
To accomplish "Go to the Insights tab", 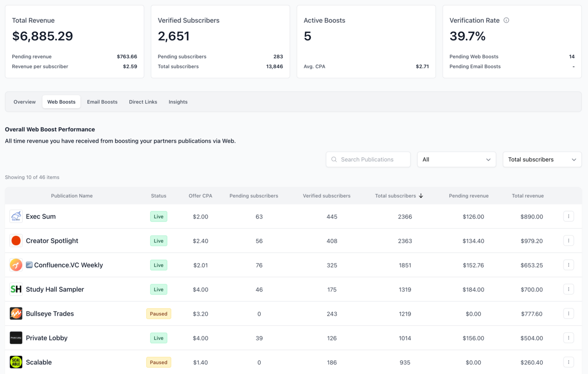I will click(178, 102).
